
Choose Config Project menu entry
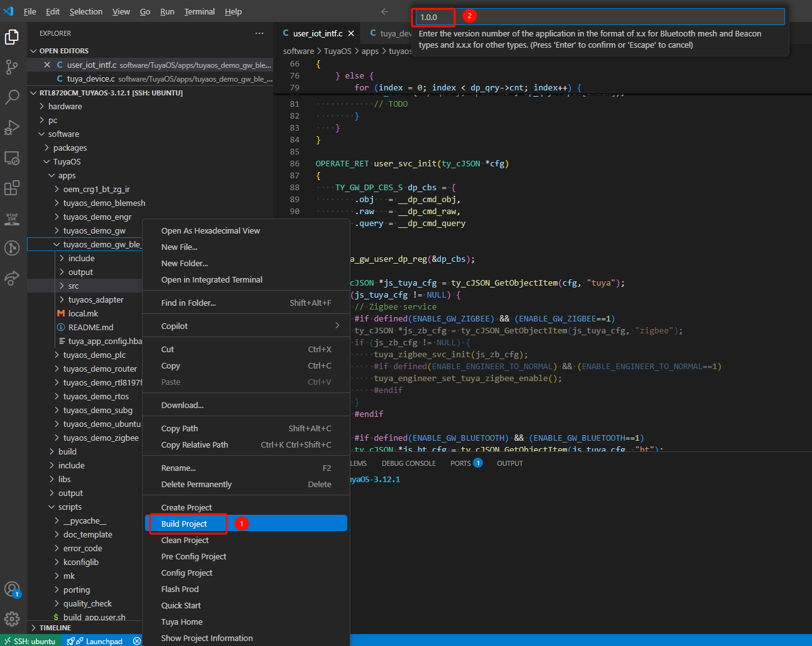click(246, 573)
